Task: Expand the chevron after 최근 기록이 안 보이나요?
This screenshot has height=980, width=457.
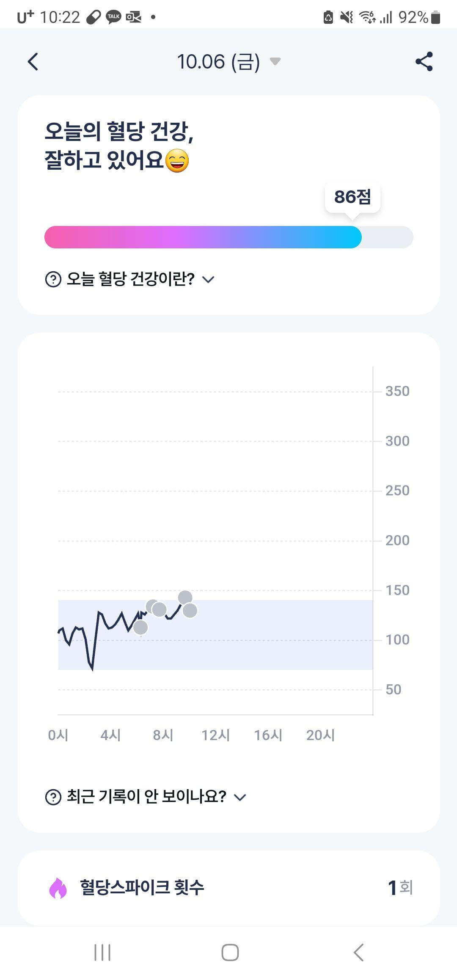Action: click(x=240, y=798)
